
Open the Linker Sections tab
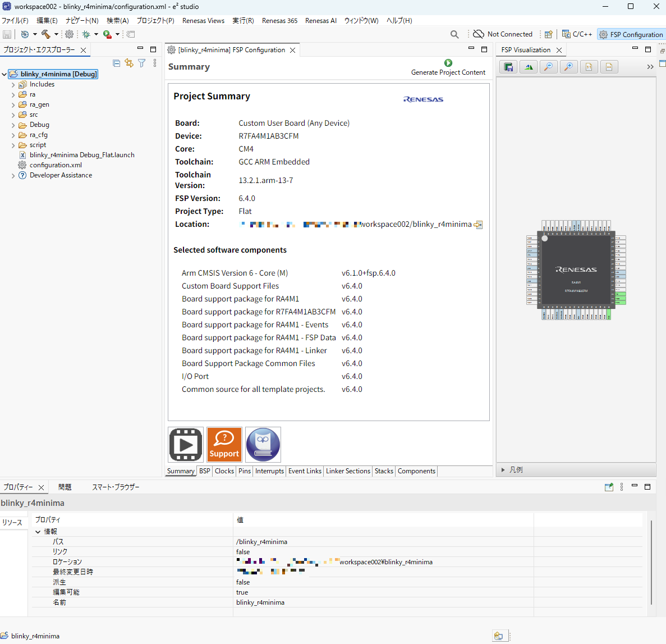coord(348,471)
